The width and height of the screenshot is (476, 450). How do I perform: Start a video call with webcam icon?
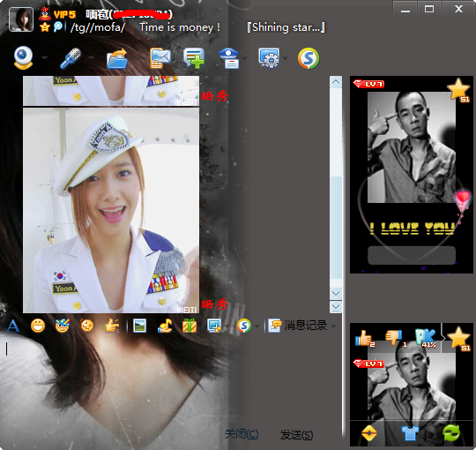pyautogui.click(x=23, y=57)
